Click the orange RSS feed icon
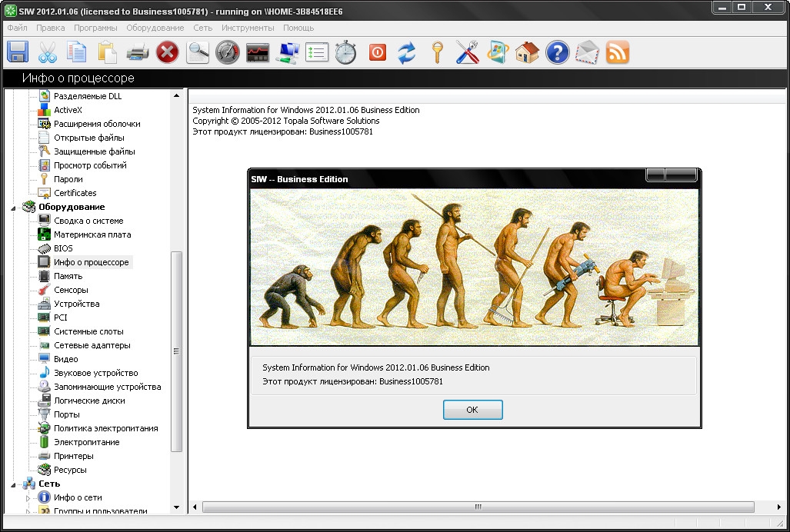 click(x=618, y=52)
